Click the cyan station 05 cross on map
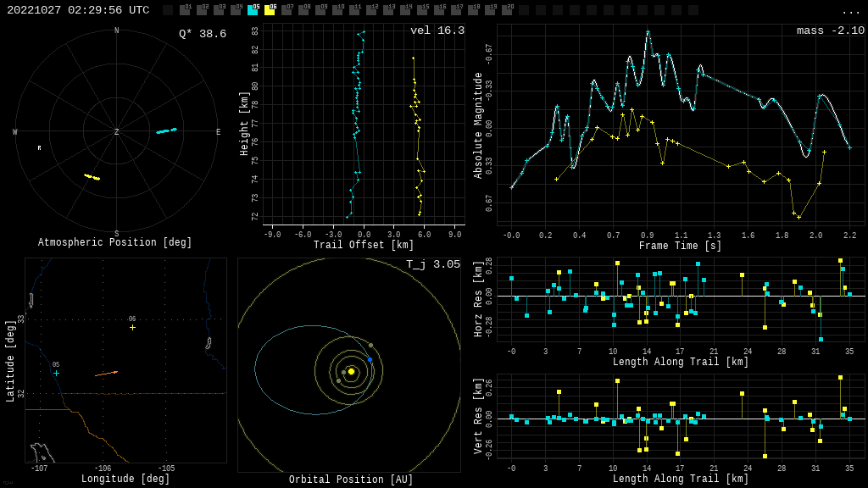The height and width of the screenshot is (488, 868). coord(57,373)
